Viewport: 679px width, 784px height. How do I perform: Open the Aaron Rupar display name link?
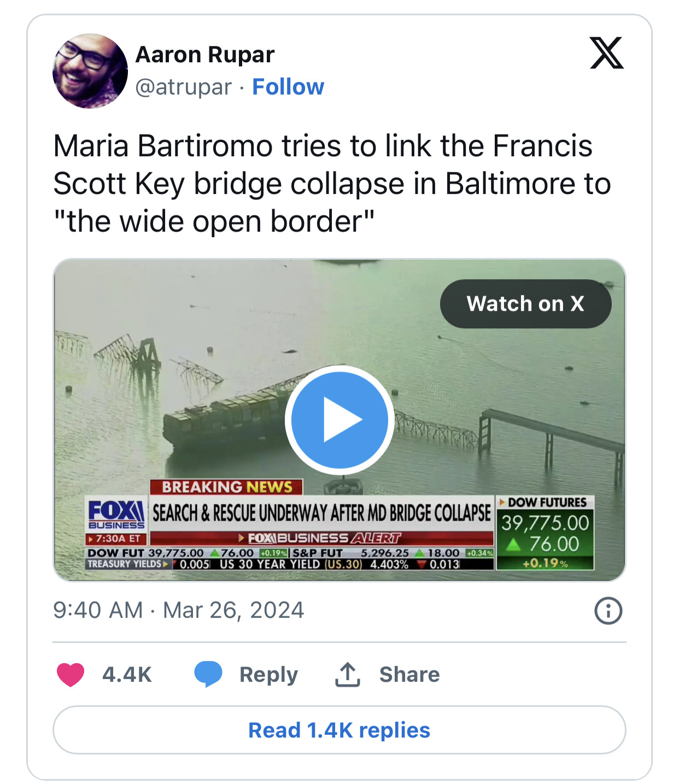pyautogui.click(x=204, y=55)
